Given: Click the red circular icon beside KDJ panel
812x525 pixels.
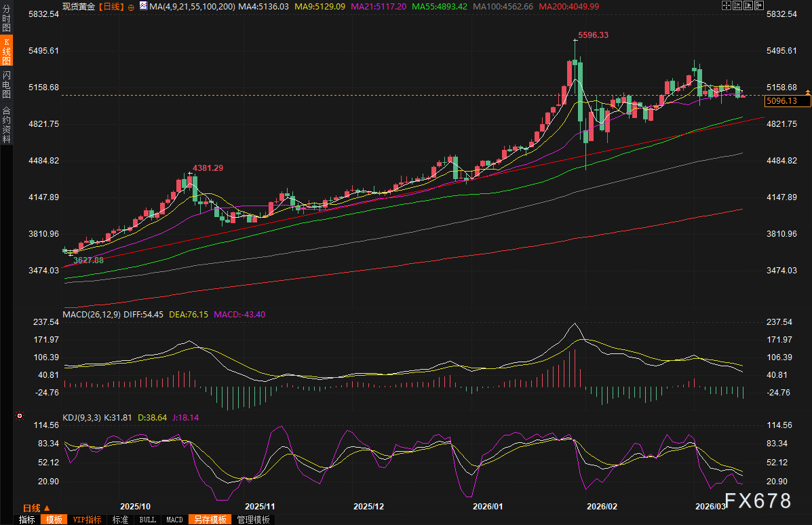Looking at the screenshot, I should (20, 416).
